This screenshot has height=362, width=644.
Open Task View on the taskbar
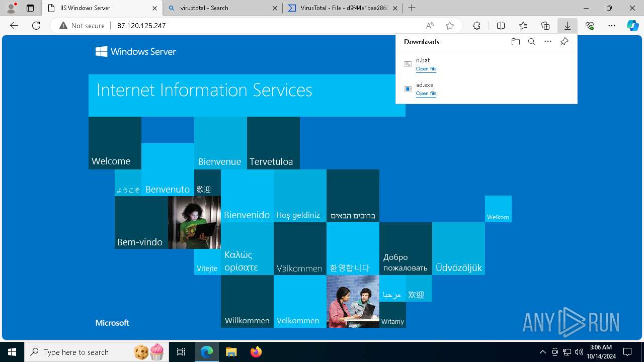coord(181,352)
